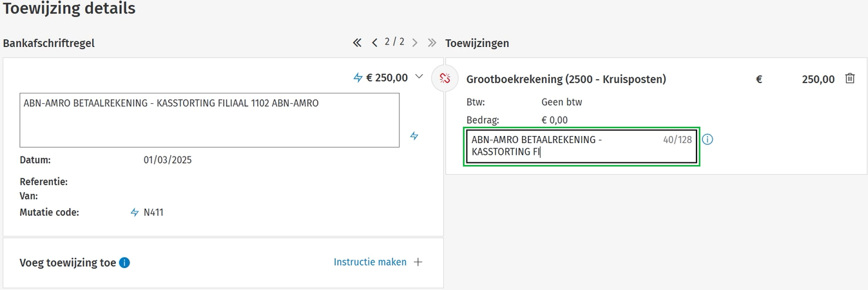This screenshot has height=290, width=868.
Task: Click info icon next to description field
Action: (x=708, y=139)
